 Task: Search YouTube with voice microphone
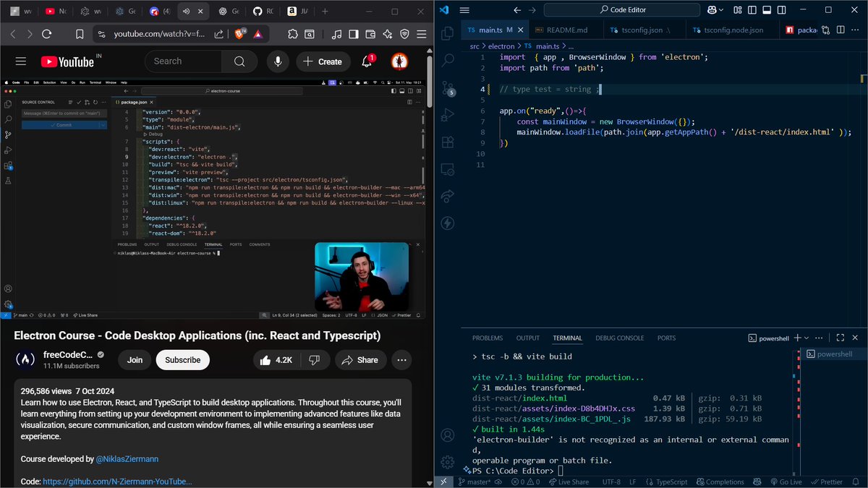[277, 61]
